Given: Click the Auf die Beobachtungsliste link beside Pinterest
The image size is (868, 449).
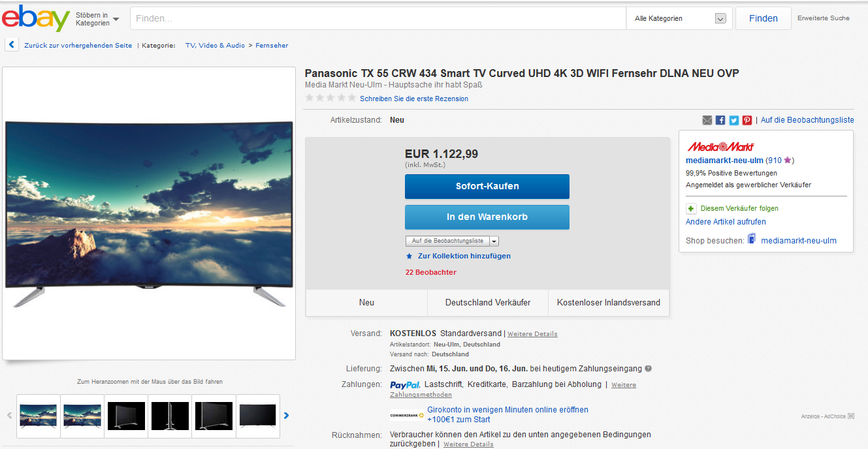Looking at the screenshot, I should click(x=807, y=120).
